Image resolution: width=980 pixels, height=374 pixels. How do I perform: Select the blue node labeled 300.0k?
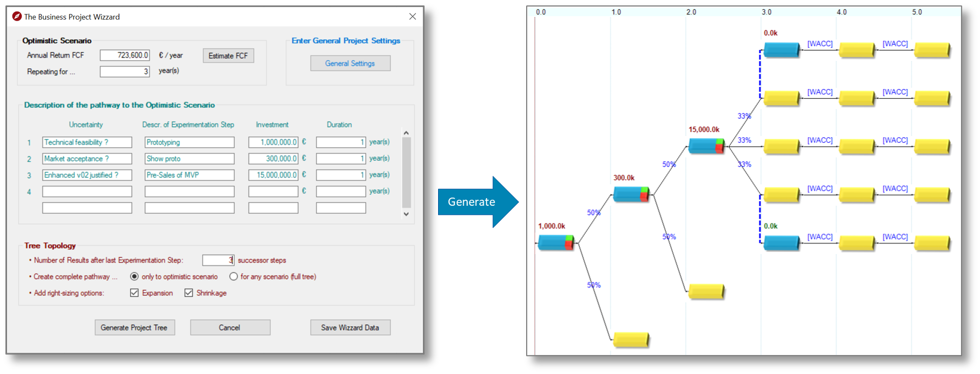click(631, 194)
